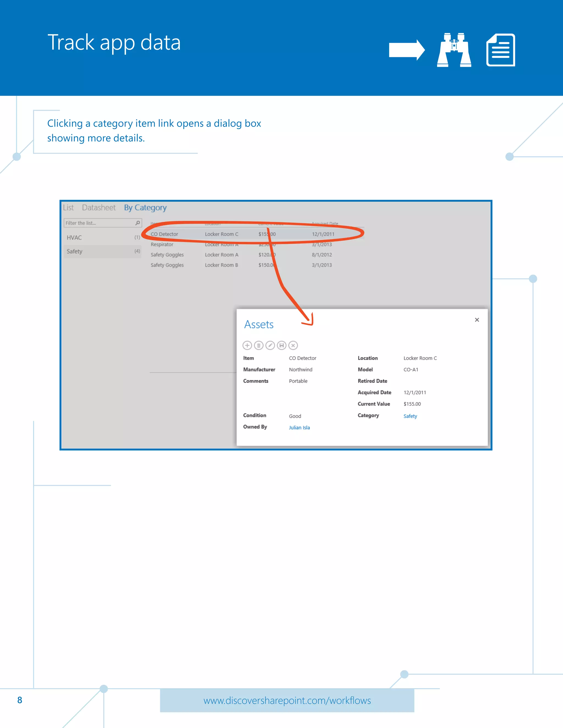This screenshot has width=563, height=728.
Task: Switch to the List view tab
Action: [x=68, y=208]
